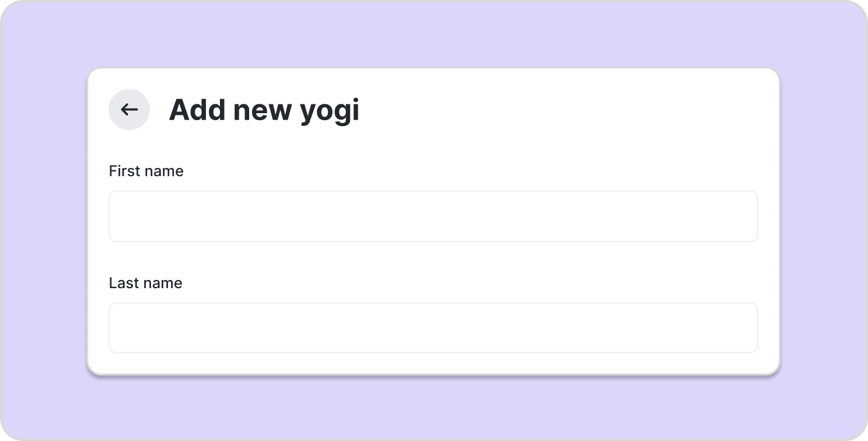Click the purple background outside the card
This screenshot has width=868, height=441.
pyautogui.click(x=433, y=35)
